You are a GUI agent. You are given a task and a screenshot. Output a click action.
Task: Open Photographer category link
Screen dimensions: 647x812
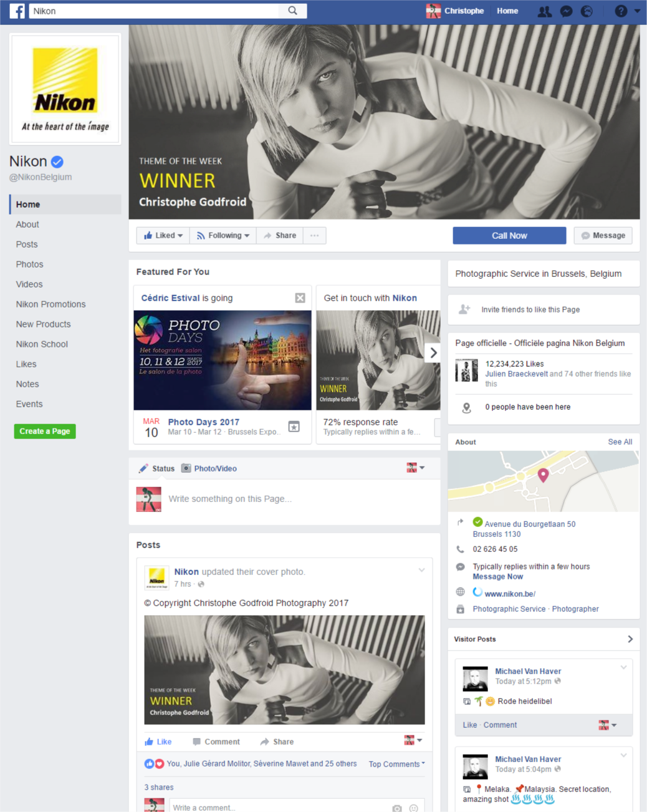(575, 609)
